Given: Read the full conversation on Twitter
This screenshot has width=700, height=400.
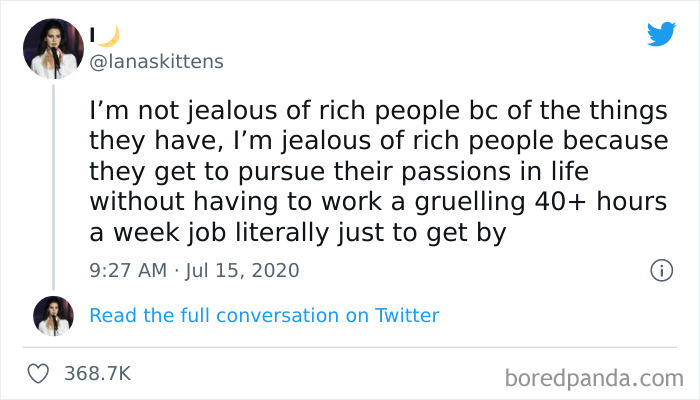Looking at the screenshot, I should tap(264, 315).
